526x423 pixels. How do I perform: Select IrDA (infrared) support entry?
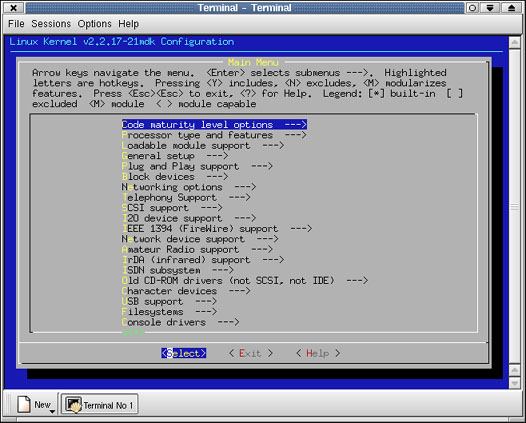tap(203, 260)
